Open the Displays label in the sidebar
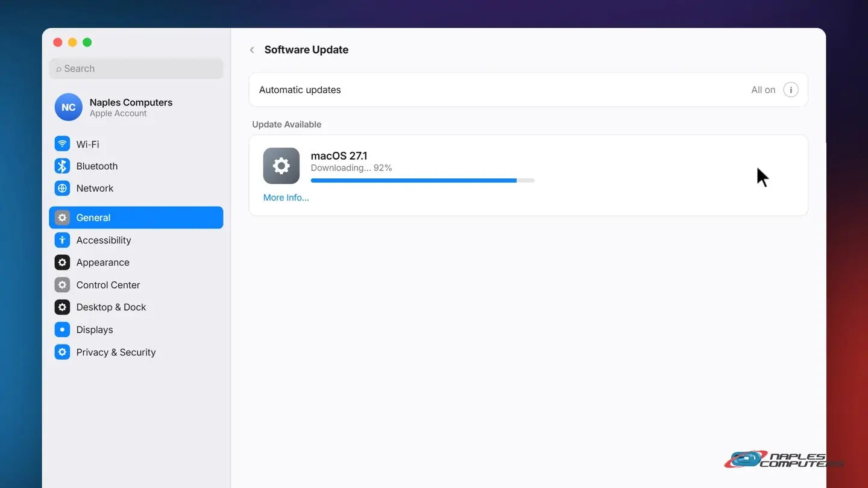 (95, 330)
